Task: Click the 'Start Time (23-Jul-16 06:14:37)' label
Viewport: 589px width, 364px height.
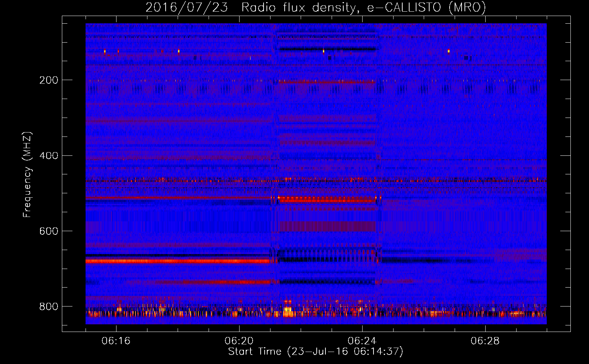Action: click(x=316, y=352)
